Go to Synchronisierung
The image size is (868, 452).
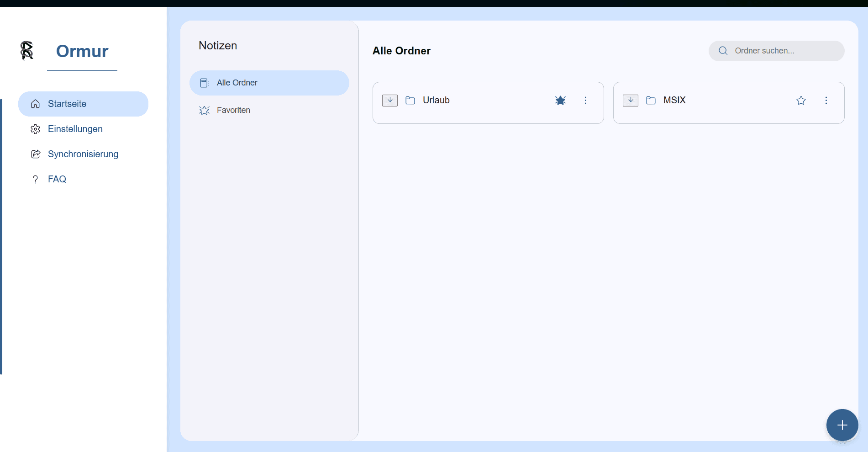(83, 154)
